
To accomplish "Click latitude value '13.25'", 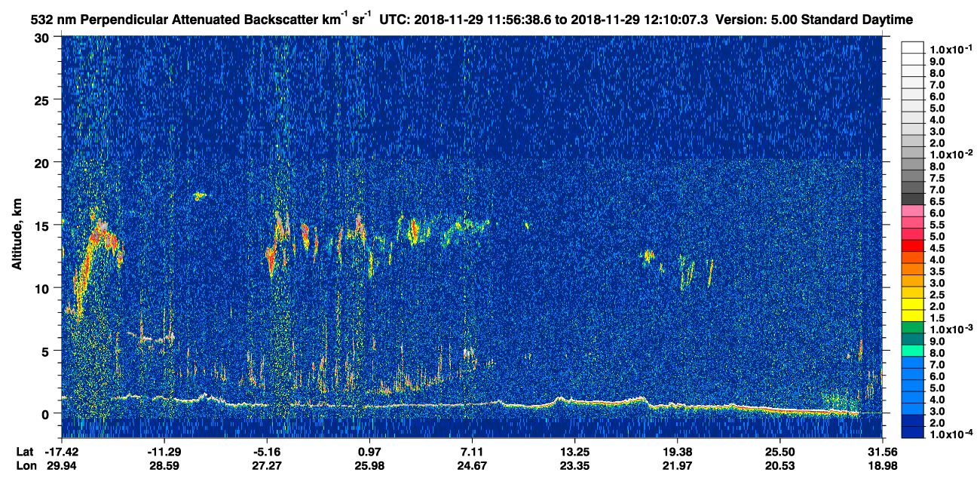I will point(574,451).
